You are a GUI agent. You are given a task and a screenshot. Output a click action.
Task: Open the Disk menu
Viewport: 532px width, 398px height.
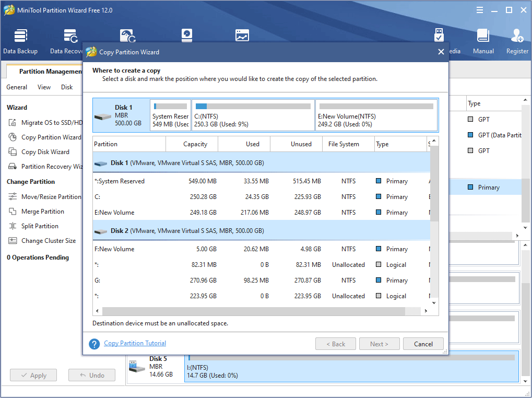[67, 87]
